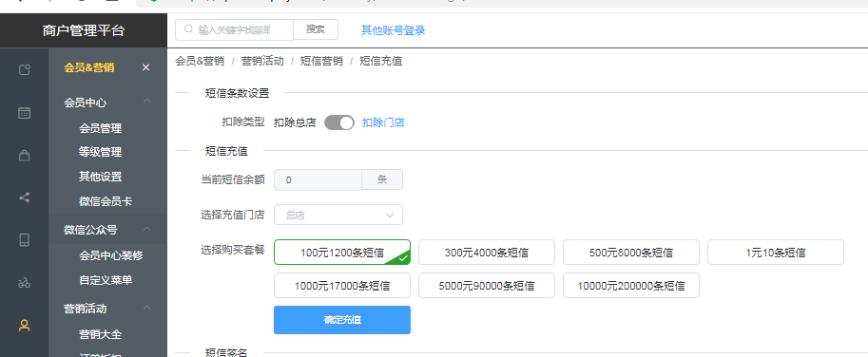Screen dimensions: 868x357
Task: Close the 会员&营销 side panel
Action: click(145, 67)
